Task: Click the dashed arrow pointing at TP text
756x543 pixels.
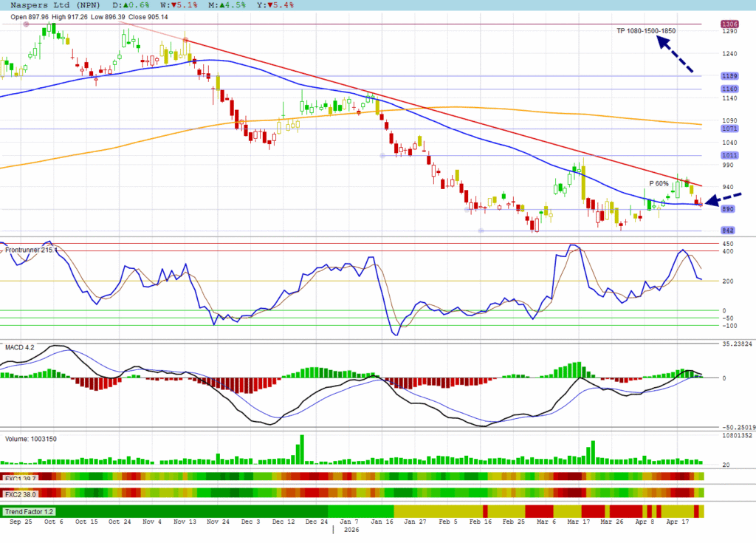Action: [675, 55]
